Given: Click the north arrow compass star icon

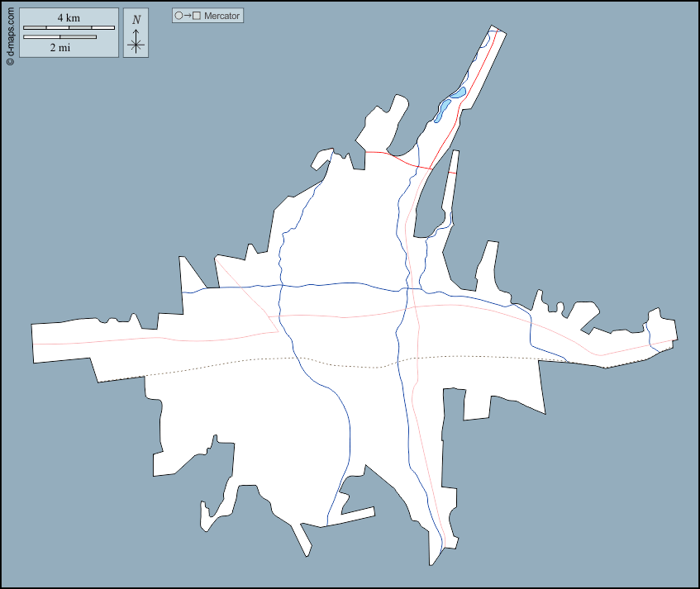Looking at the screenshot, I should pyautogui.click(x=136, y=45).
